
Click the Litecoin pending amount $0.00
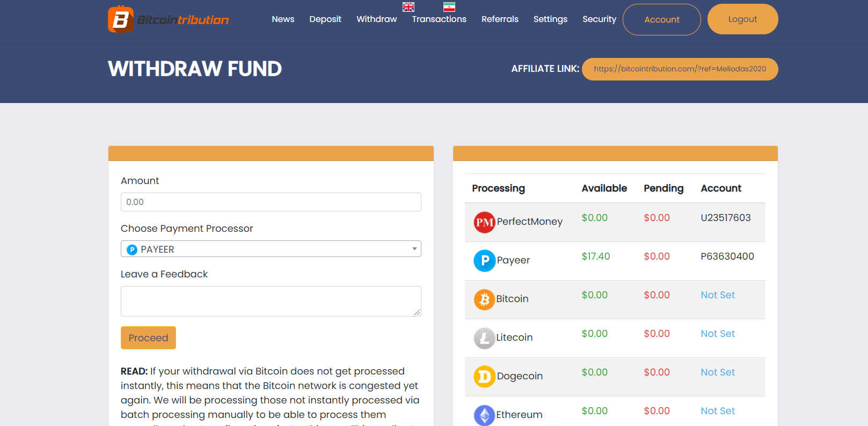click(657, 334)
